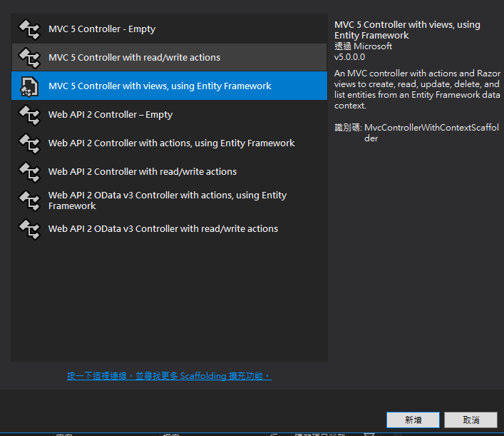The height and width of the screenshot is (436, 504).
Task: Click the Web API 2 Controller – Empty icon
Action: 29,115
